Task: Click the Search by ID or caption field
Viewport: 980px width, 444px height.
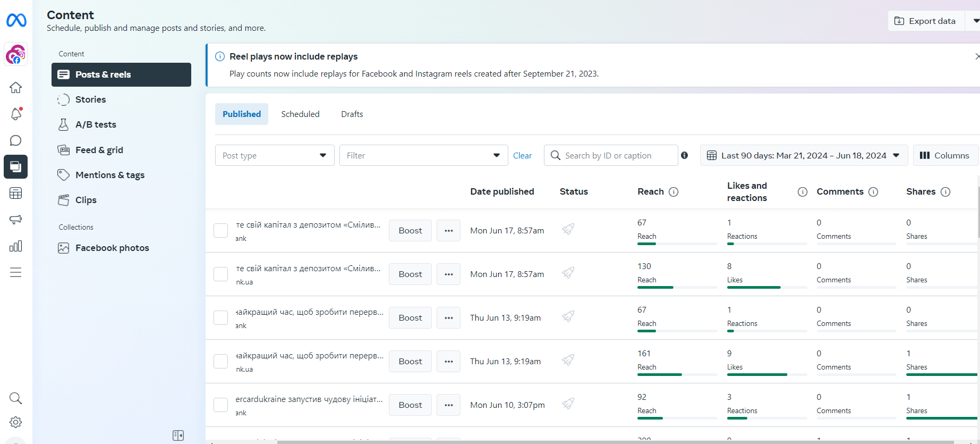Action: pyautogui.click(x=611, y=155)
